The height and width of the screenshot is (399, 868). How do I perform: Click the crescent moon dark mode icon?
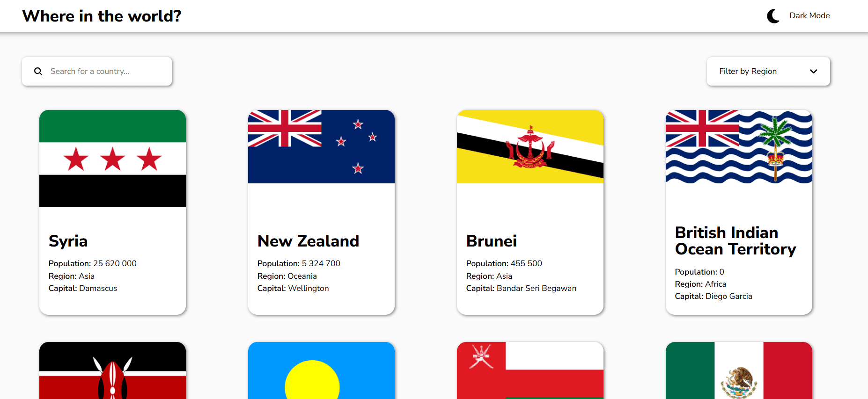tap(773, 16)
